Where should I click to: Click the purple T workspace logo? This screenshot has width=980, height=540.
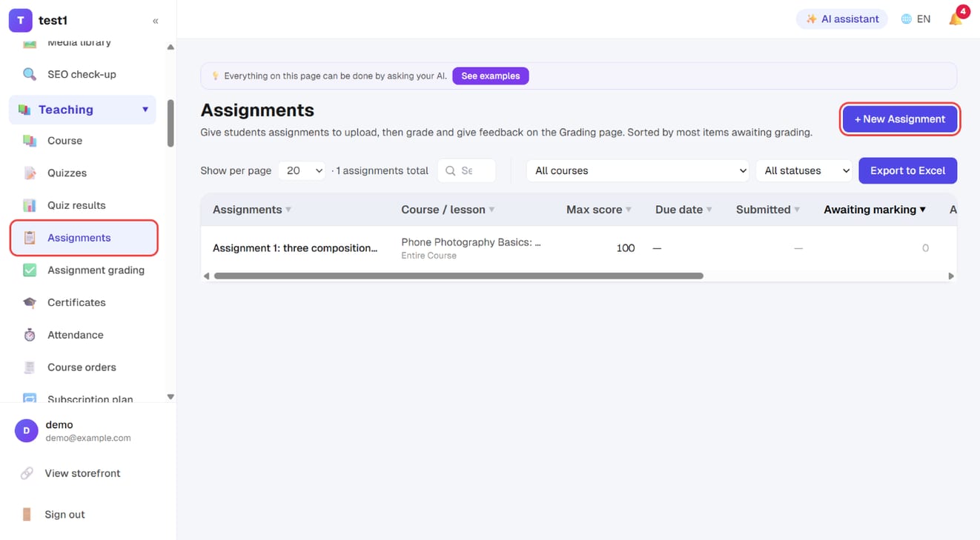pos(20,21)
